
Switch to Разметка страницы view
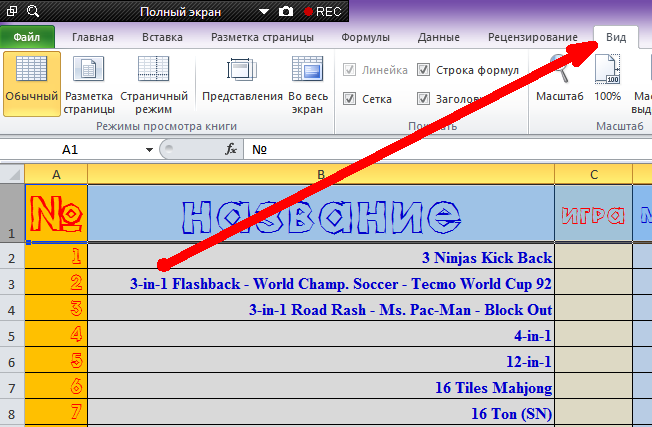(x=89, y=84)
